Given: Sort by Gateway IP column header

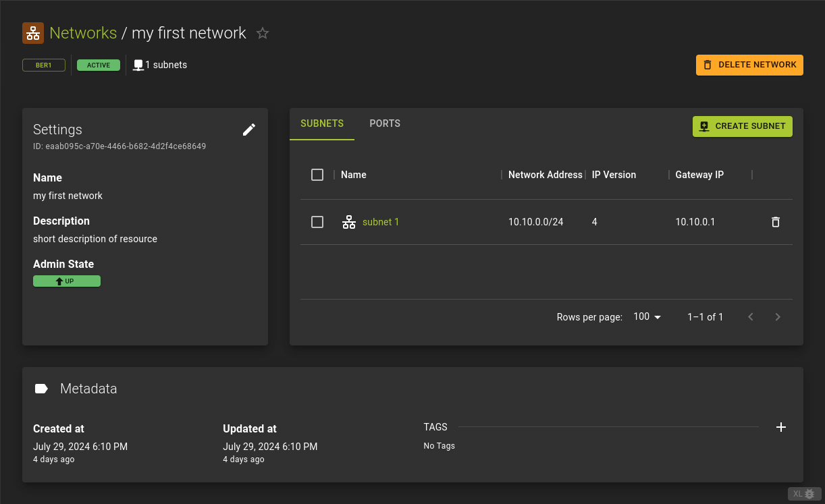Looking at the screenshot, I should pos(699,175).
